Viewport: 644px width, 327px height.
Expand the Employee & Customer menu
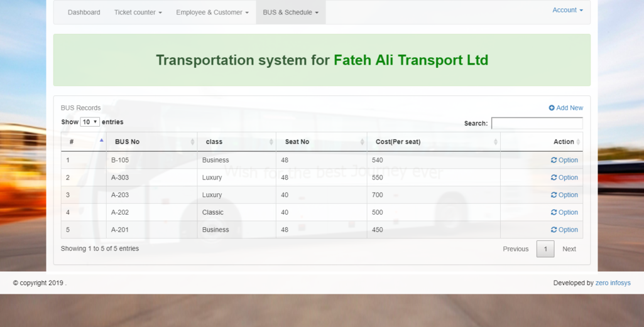(x=212, y=13)
